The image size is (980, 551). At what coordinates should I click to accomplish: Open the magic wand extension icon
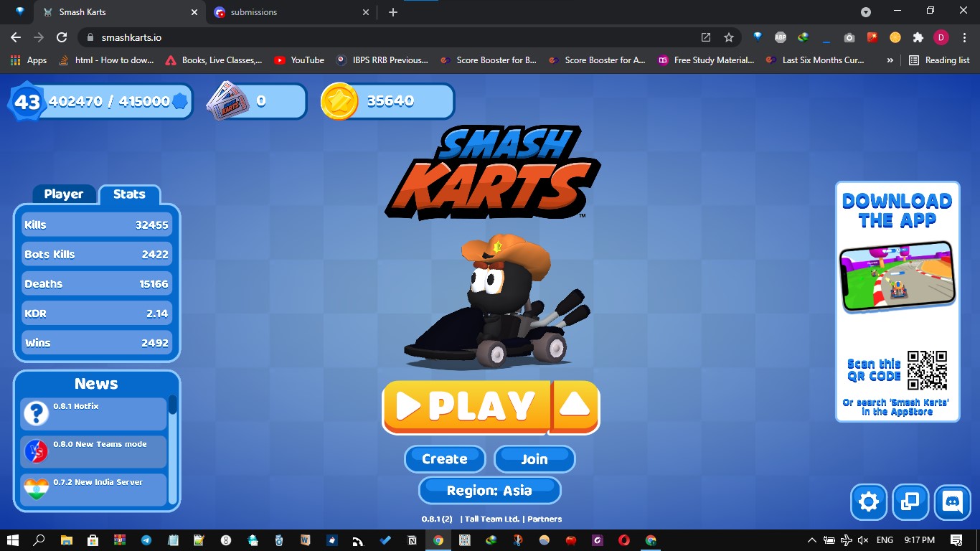tap(872, 37)
